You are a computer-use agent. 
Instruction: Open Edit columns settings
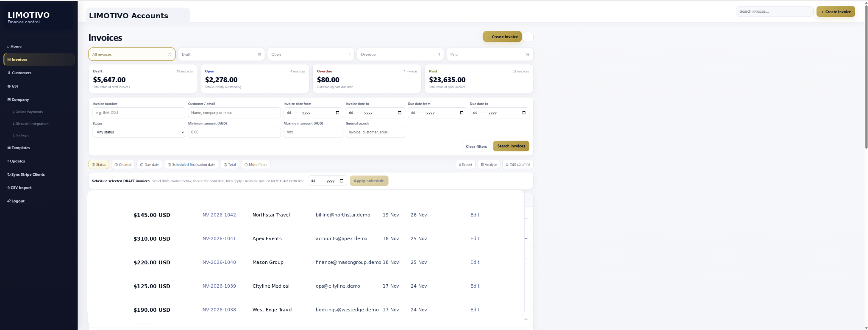coord(518,164)
